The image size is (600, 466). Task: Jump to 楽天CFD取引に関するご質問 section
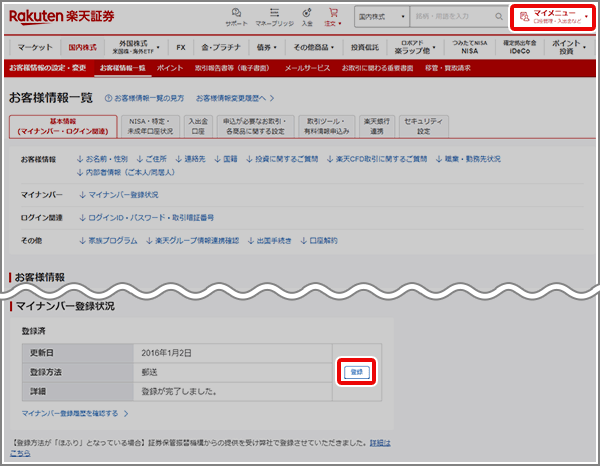(377, 159)
